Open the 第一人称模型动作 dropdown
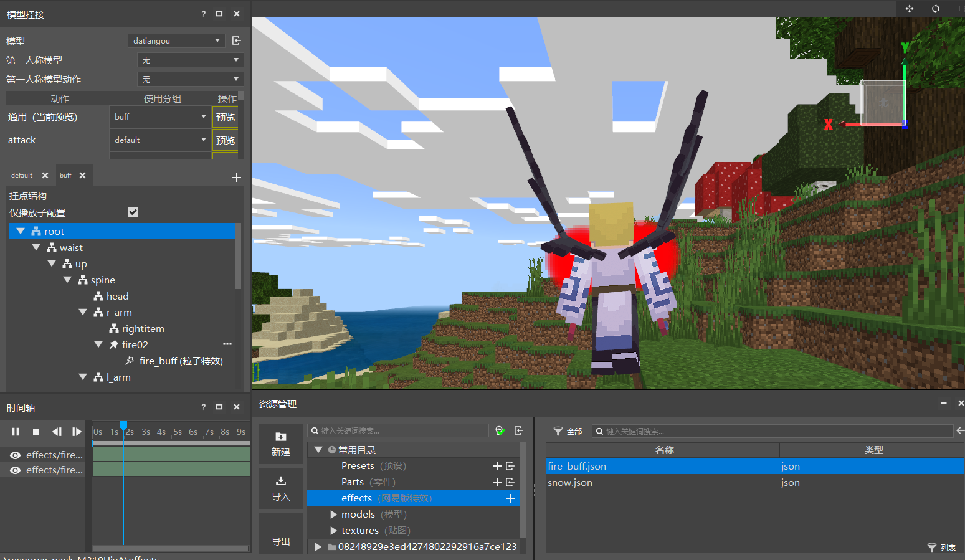Viewport: 965px width, 560px height. click(x=190, y=79)
